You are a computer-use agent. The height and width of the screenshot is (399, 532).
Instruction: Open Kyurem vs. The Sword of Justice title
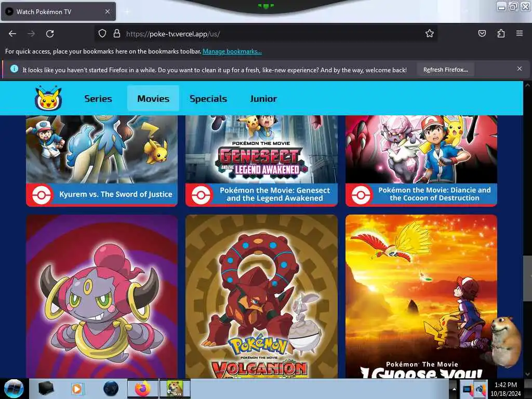[x=116, y=194]
